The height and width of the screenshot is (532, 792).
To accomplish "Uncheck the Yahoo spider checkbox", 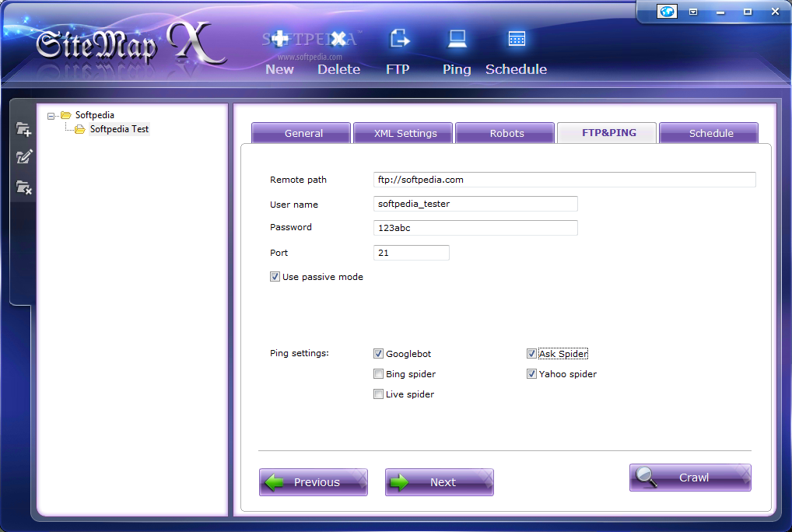I will pos(531,374).
